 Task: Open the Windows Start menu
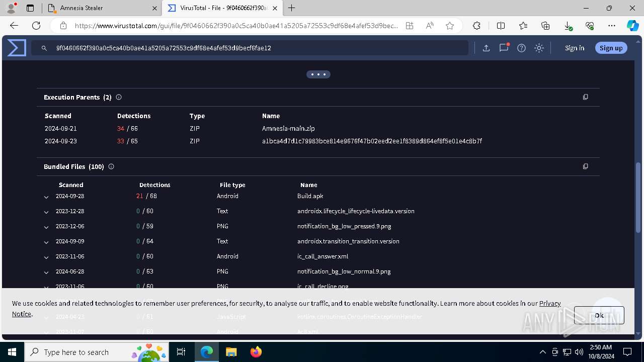pyautogui.click(x=12, y=352)
